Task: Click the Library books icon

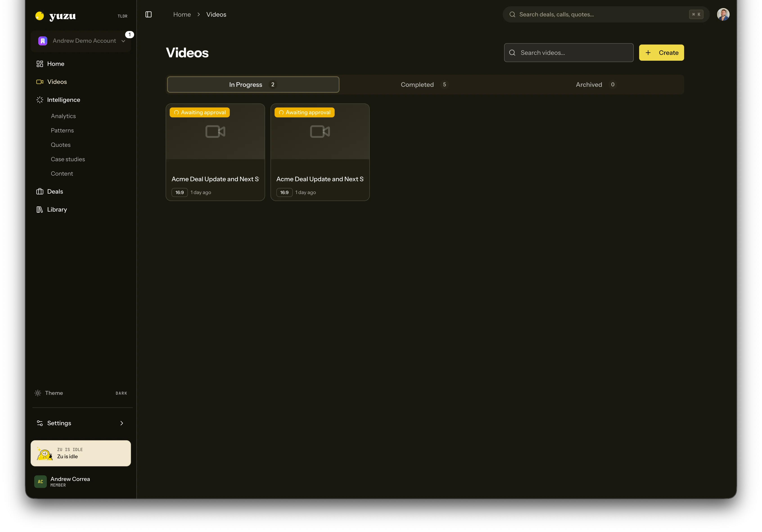Action: 40,209
